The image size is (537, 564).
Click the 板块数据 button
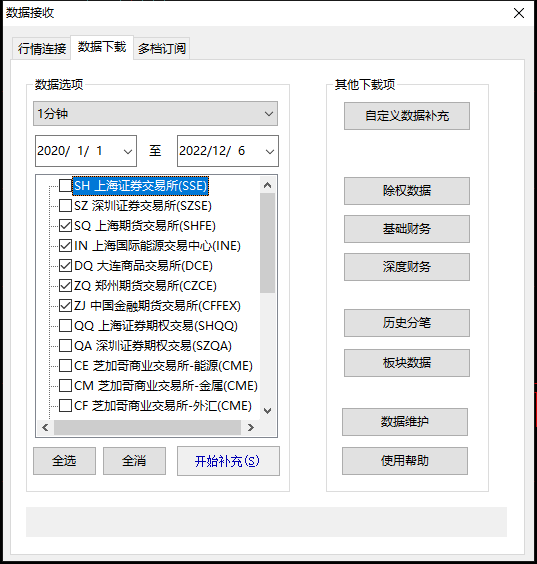pos(407,363)
